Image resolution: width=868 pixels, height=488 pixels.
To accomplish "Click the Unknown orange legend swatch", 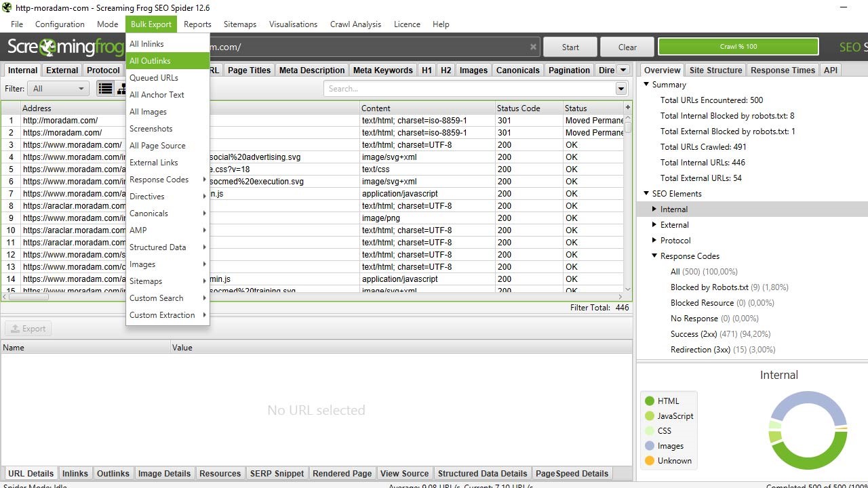I will [x=650, y=461].
